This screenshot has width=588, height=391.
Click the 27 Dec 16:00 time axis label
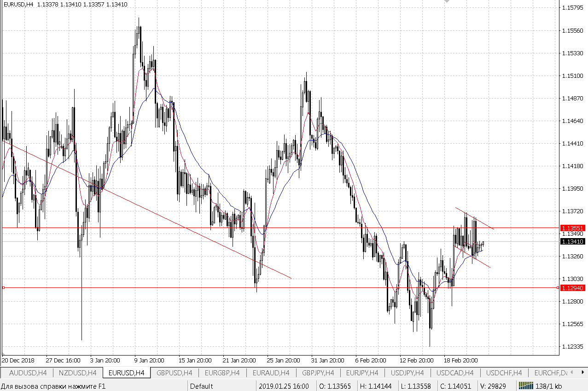[x=63, y=360]
